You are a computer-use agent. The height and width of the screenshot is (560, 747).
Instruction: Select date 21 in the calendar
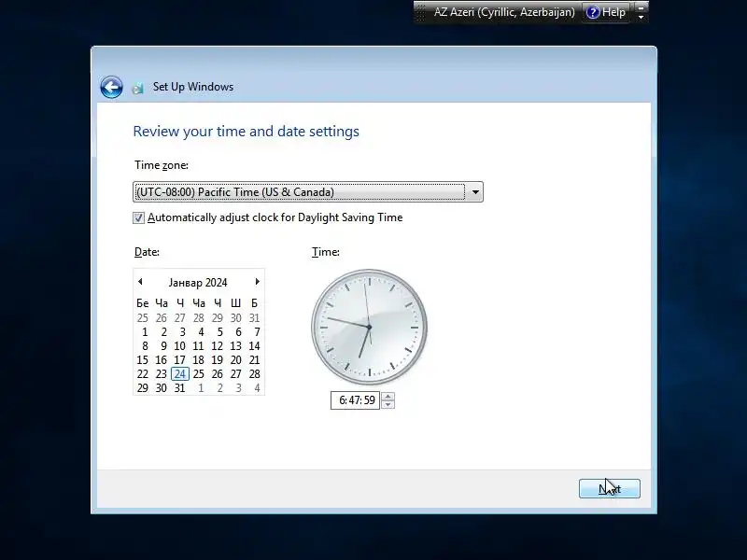pos(254,360)
